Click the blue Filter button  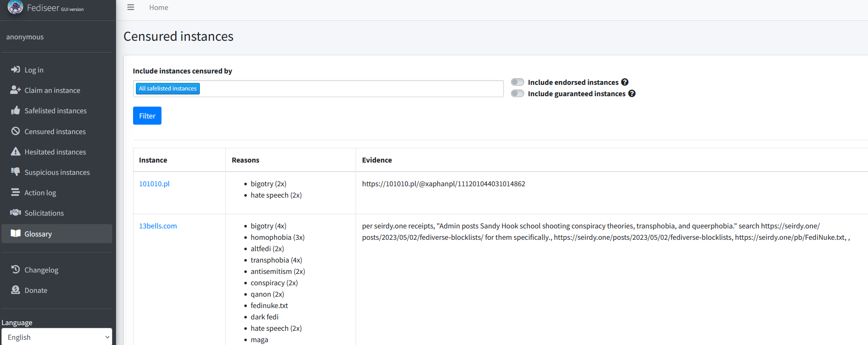click(147, 116)
